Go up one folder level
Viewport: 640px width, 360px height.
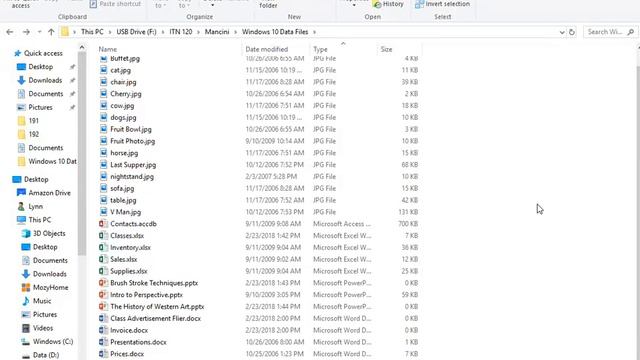[51, 32]
